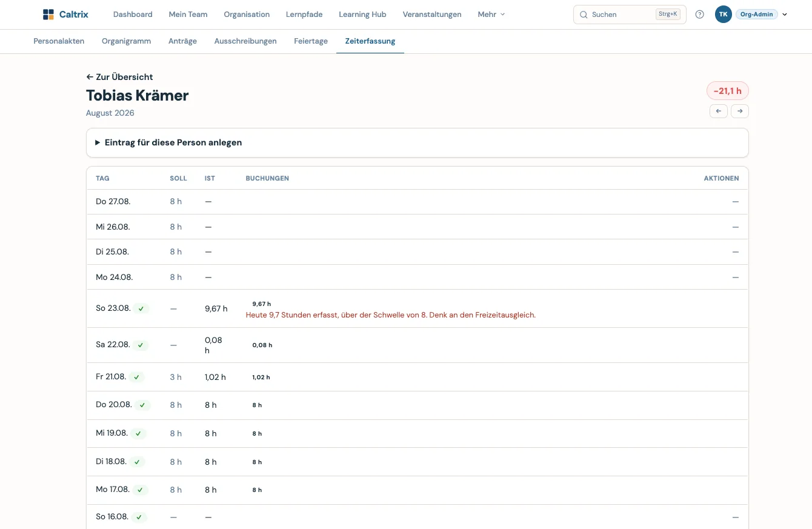Click the 3 h Soll value on Fr 21.08.
Viewport: 812px width, 529px height.
click(x=176, y=377)
